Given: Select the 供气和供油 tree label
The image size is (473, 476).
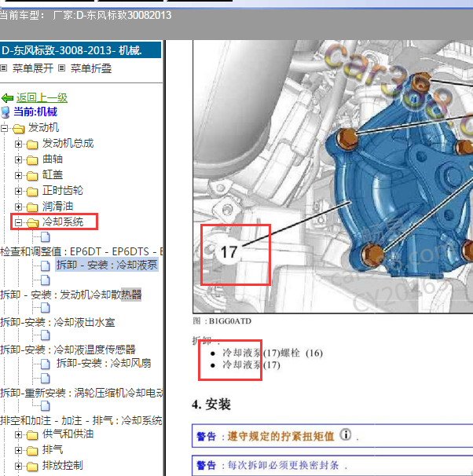Looking at the screenshot, I should pos(68,434).
